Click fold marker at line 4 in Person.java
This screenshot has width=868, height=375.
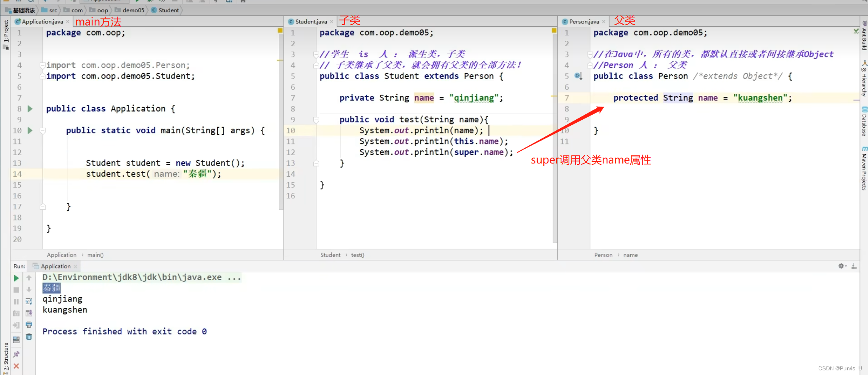(590, 65)
